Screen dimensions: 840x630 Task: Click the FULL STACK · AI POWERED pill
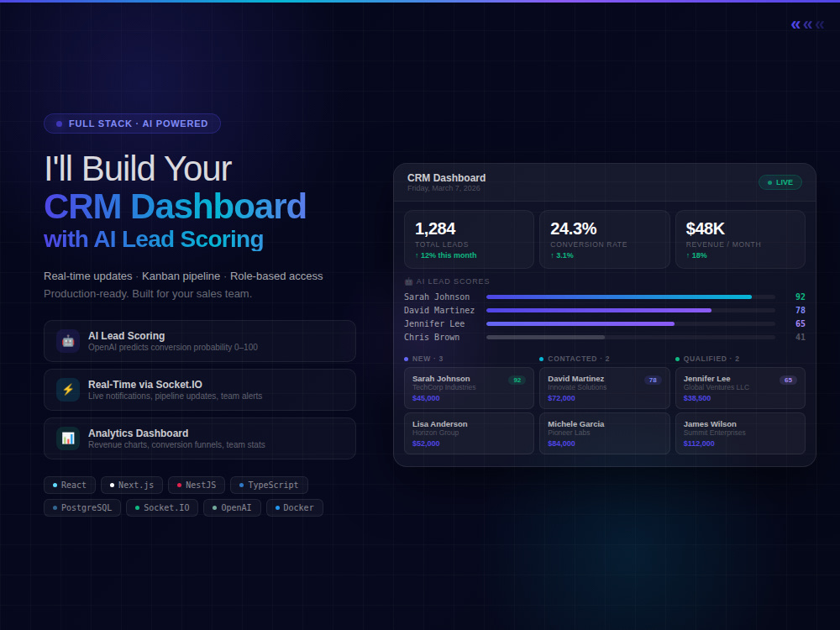(x=133, y=123)
